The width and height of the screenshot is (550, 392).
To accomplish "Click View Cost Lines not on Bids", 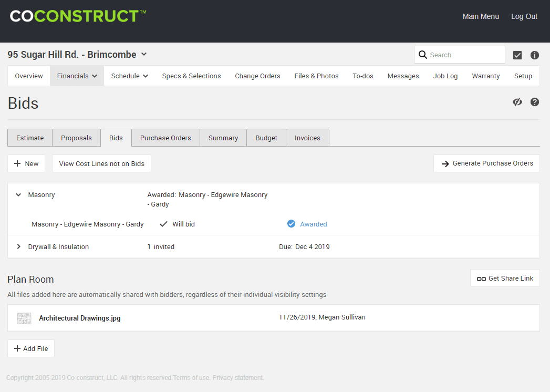I will [x=101, y=163].
